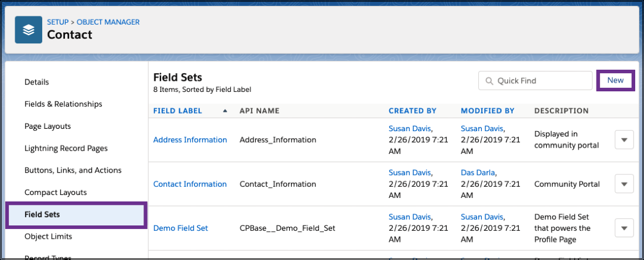Click the Demo Field Set link
644x260 pixels.
click(181, 228)
